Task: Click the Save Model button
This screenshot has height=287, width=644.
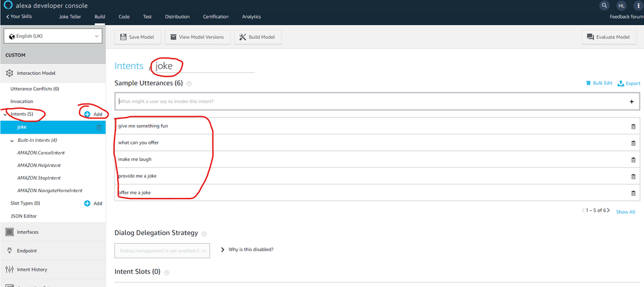Action: point(136,37)
